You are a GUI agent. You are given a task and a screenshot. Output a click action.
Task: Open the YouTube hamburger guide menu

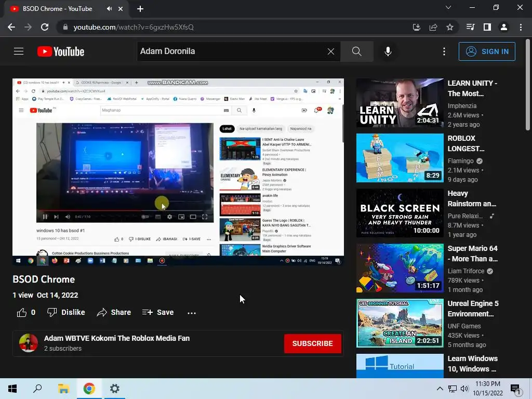[19, 51]
